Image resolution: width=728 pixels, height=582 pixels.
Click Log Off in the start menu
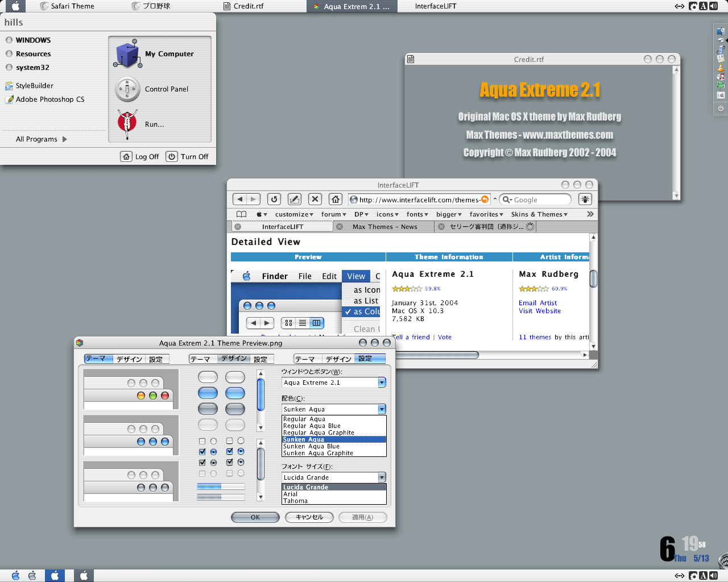(140, 156)
